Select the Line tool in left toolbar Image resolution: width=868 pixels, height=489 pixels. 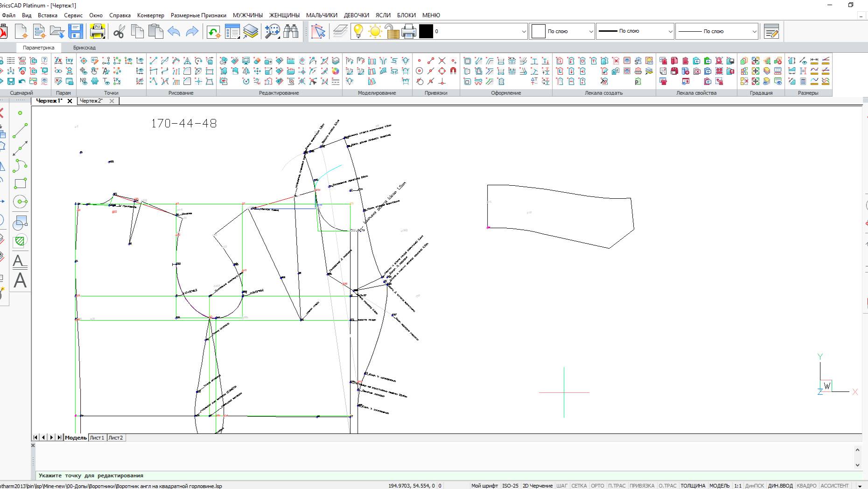(x=20, y=131)
